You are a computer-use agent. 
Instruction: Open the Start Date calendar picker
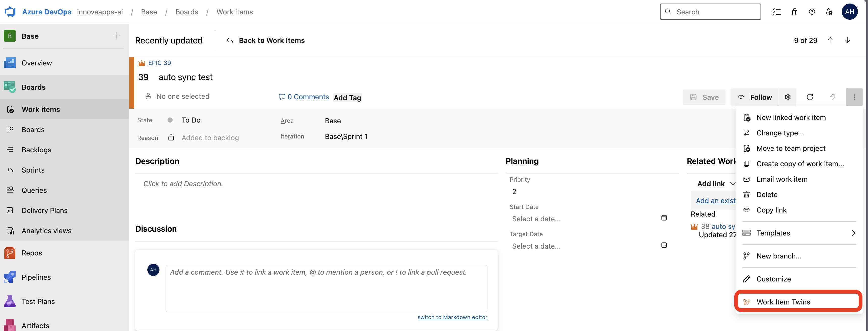tap(664, 218)
